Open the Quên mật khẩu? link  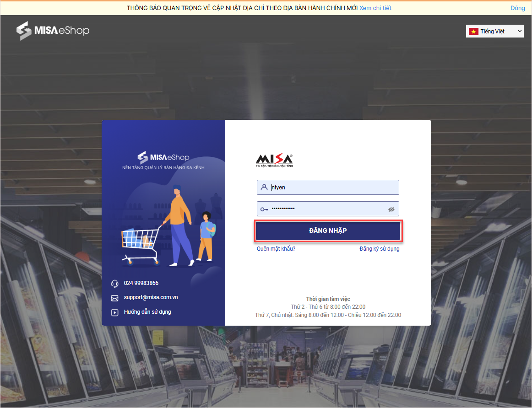[x=276, y=249]
